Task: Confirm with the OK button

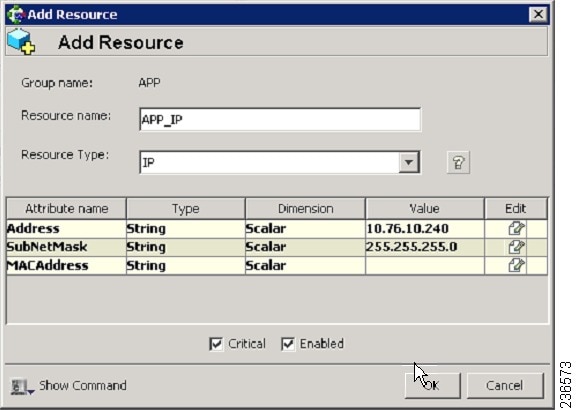Action: point(433,386)
